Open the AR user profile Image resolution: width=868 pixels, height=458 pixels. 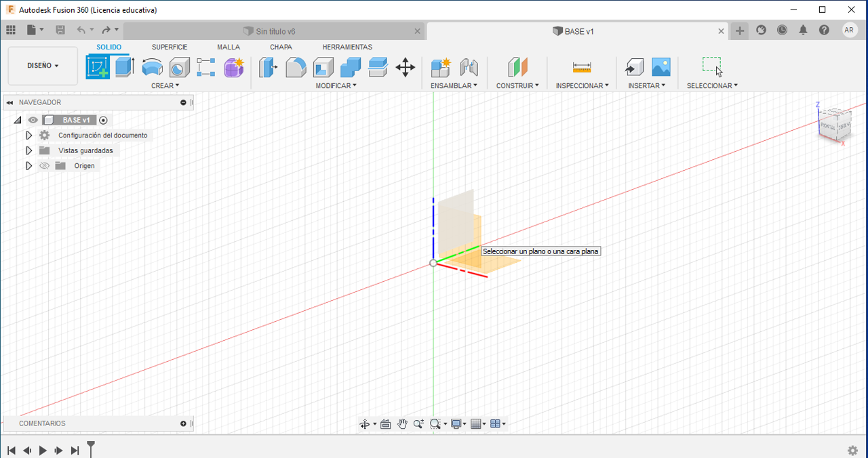850,30
